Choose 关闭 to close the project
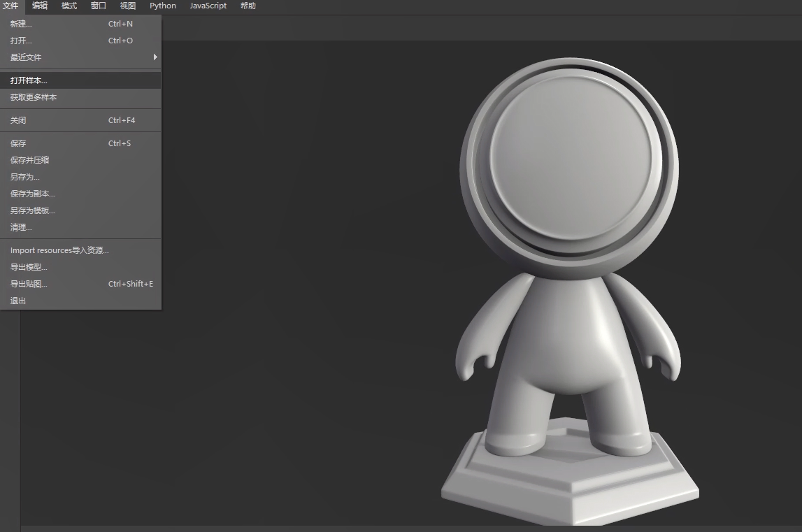Screen dimensions: 802x532 coord(18,120)
